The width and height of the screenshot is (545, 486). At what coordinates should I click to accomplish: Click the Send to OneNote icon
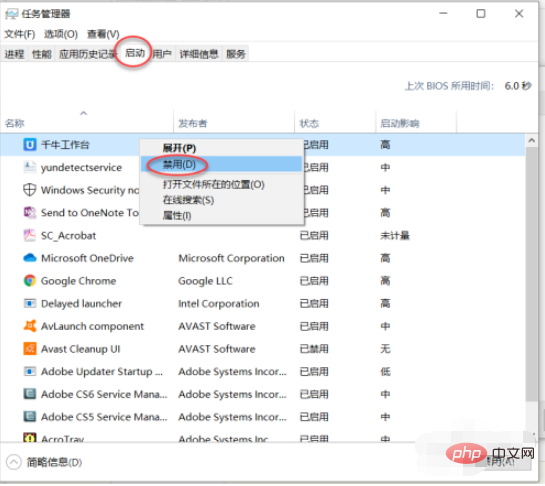click(x=30, y=212)
